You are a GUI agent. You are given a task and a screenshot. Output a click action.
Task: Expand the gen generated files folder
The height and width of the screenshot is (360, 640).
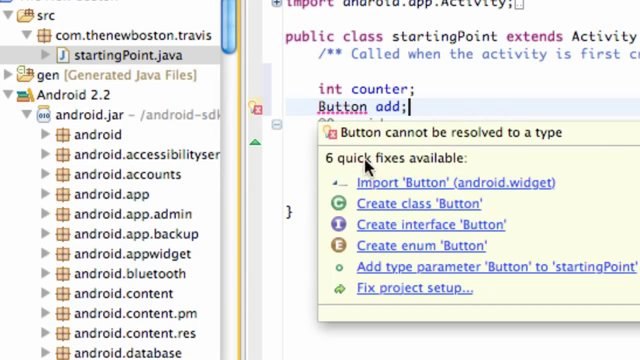click(x=8, y=75)
